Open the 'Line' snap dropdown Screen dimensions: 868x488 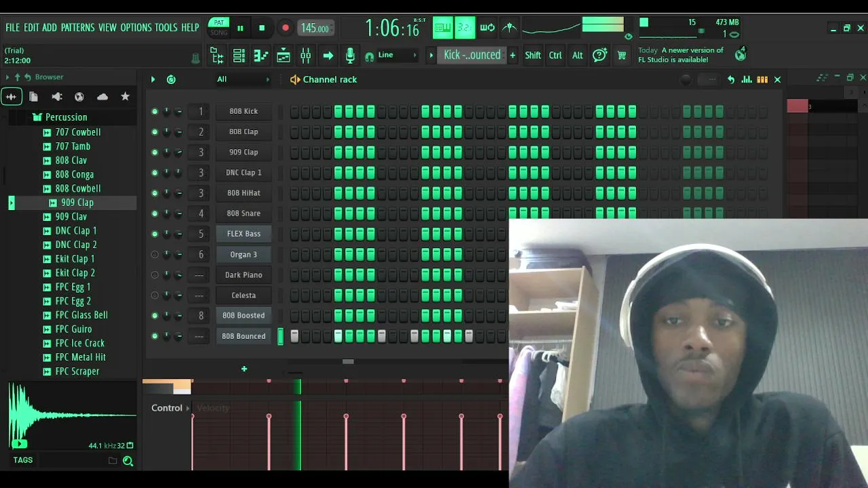(x=397, y=55)
